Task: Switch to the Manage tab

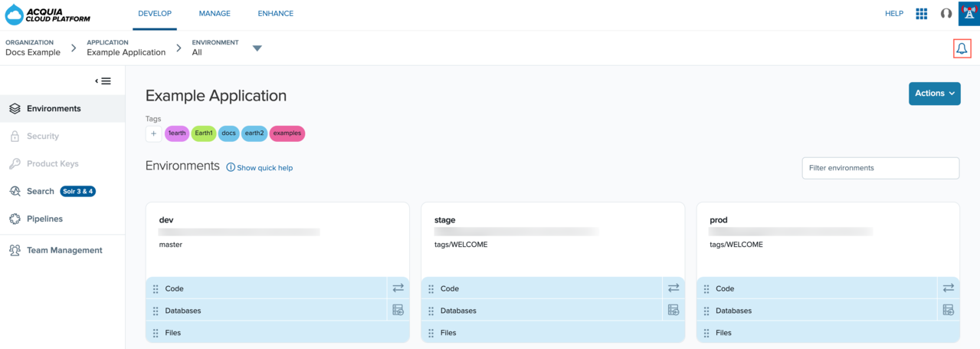Action: click(x=215, y=14)
